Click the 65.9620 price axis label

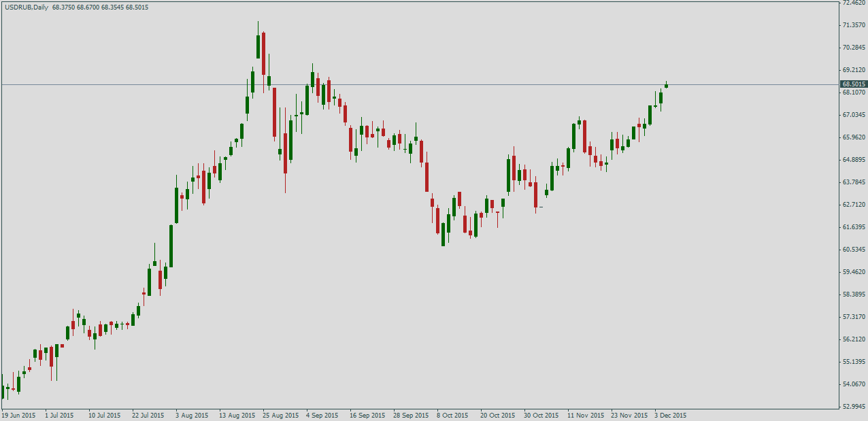pos(853,137)
